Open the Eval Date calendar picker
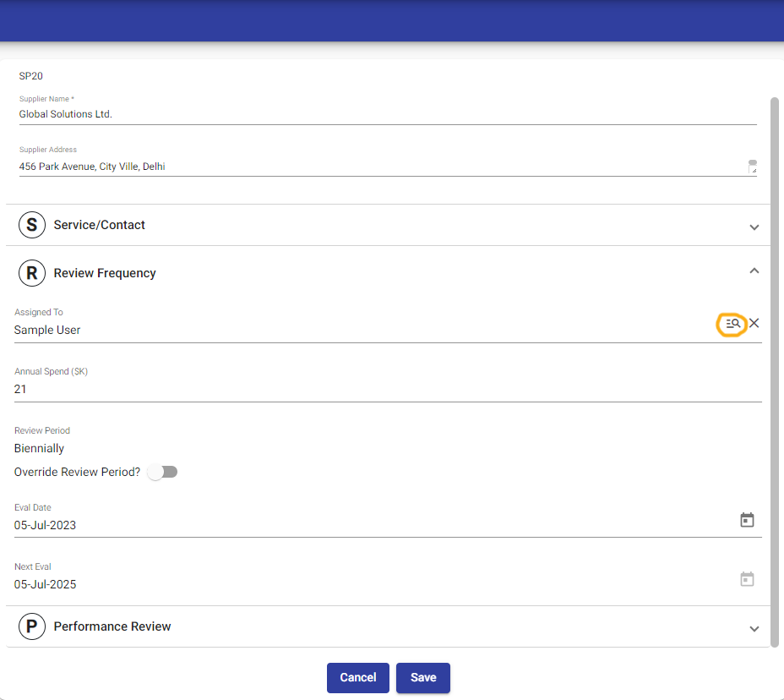This screenshot has height=700, width=784. [747, 520]
